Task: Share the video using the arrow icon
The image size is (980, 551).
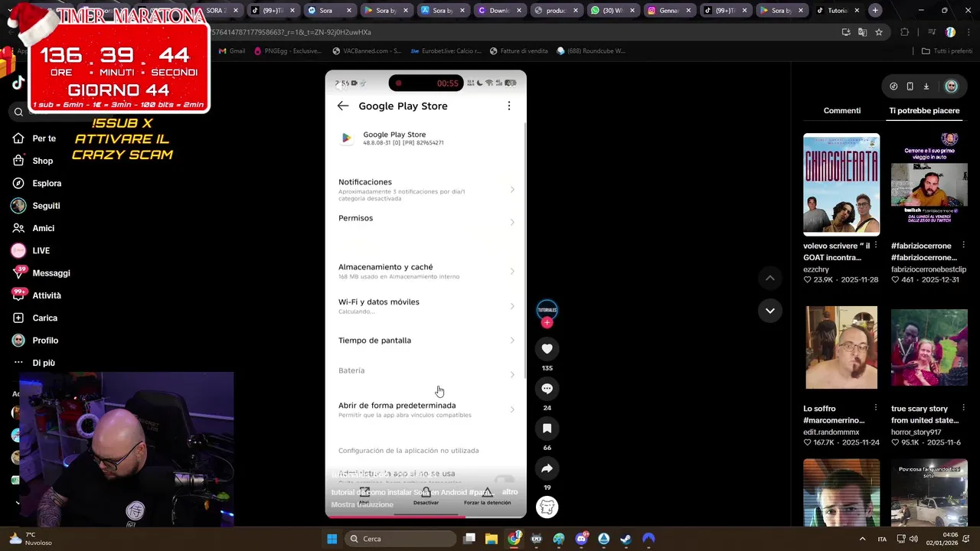Action: click(547, 468)
